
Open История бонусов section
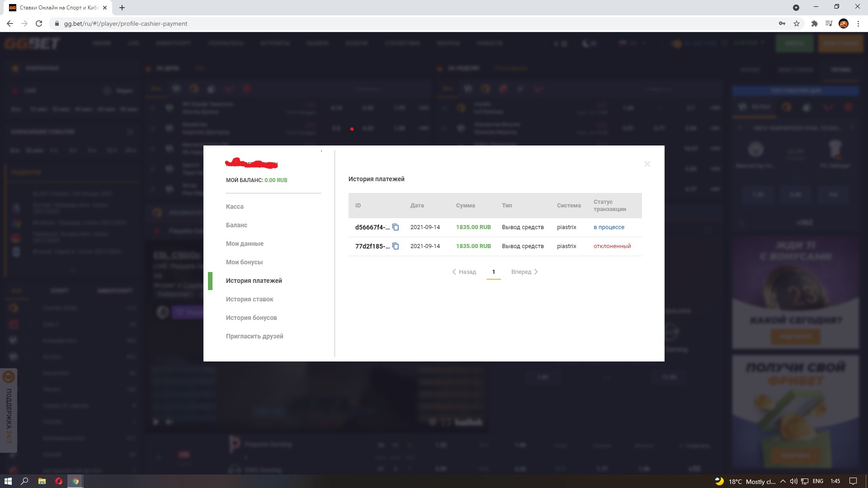(251, 318)
